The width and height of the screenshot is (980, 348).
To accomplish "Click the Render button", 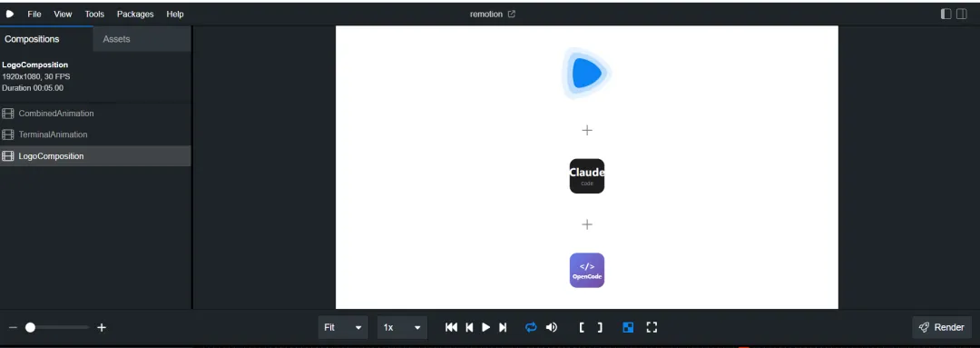I will pos(942,327).
